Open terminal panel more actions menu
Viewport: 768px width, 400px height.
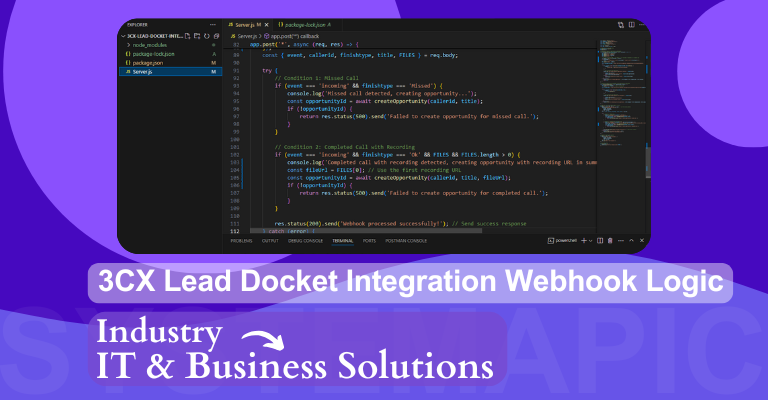(621, 241)
